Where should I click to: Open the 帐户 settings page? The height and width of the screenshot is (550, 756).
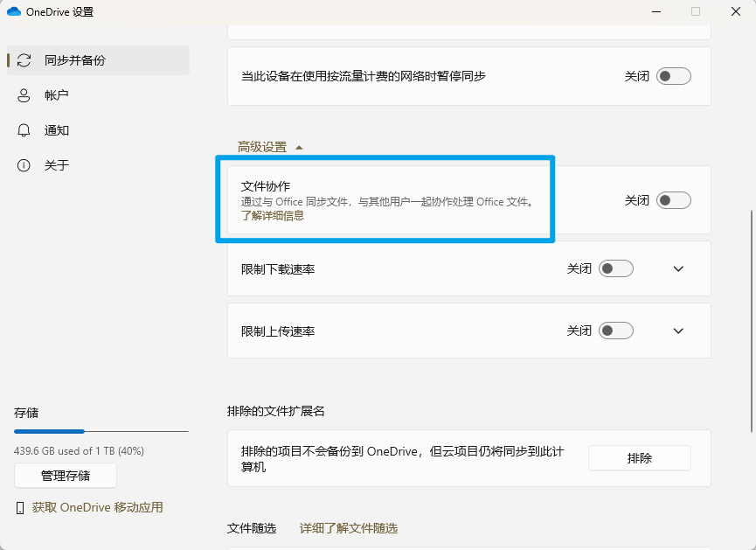57,95
